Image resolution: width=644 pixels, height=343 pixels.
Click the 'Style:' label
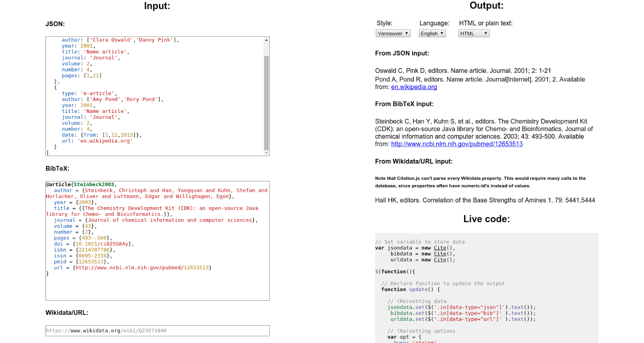click(384, 23)
